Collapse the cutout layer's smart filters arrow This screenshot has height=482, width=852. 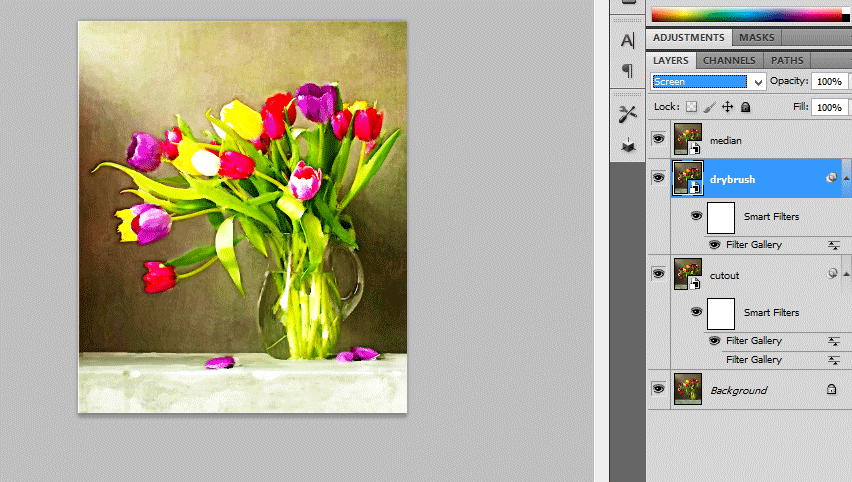tap(847, 274)
